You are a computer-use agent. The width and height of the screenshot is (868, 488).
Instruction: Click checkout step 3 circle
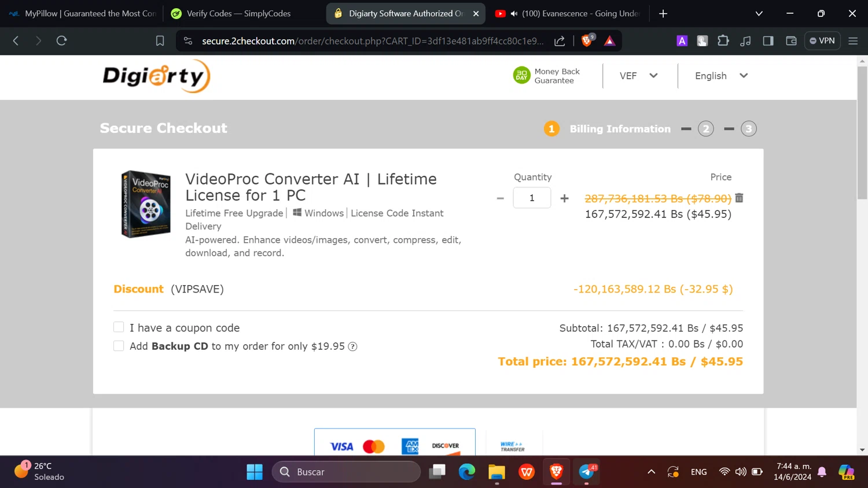[x=749, y=129]
